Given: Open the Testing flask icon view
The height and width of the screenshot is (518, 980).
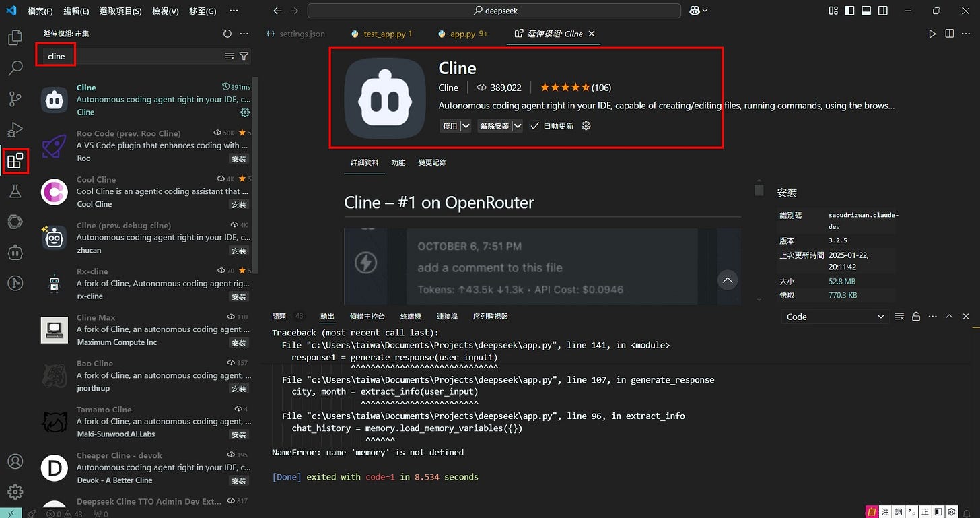Looking at the screenshot, I should click(x=15, y=191).
